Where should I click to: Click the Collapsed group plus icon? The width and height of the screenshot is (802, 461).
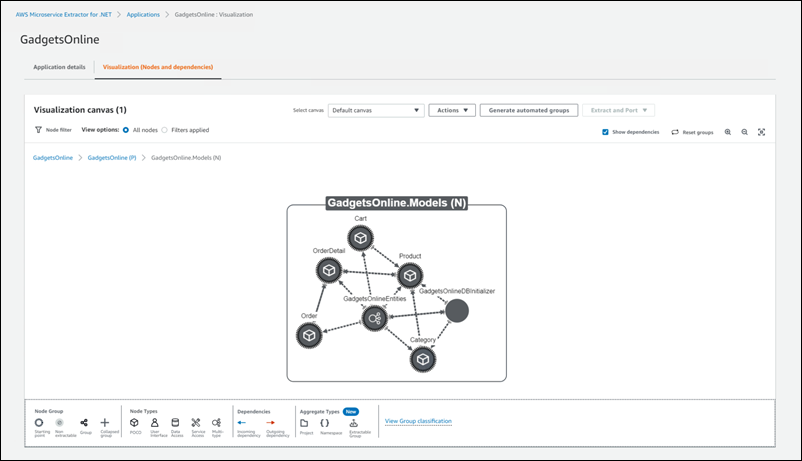click(x=105, y=423)
